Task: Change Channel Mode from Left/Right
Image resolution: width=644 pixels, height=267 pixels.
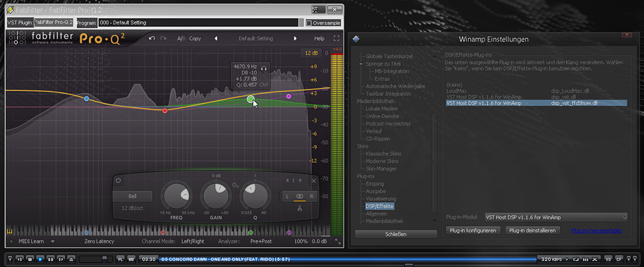Action: [x=193, y=241]
